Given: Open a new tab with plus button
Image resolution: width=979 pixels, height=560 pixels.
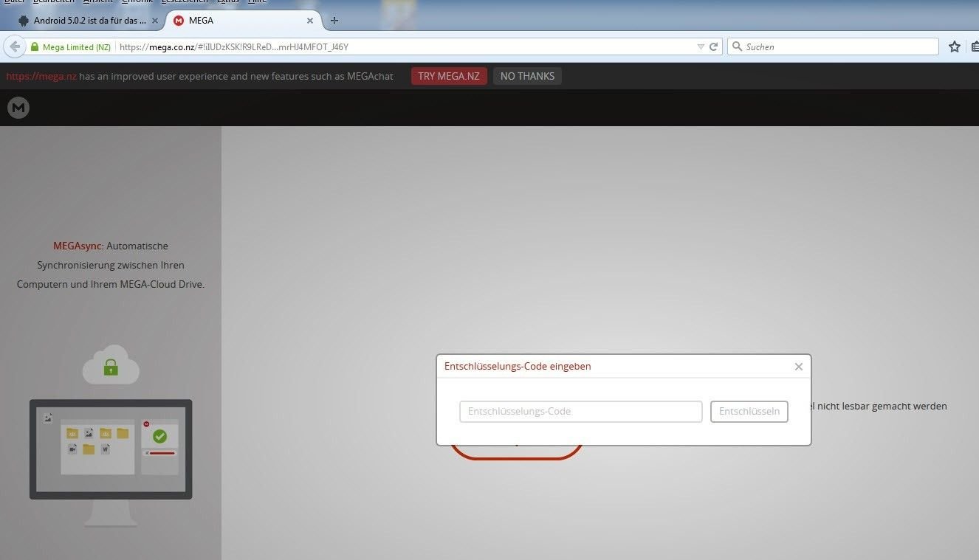Looking at the screenshot, I should pos(334,21).
